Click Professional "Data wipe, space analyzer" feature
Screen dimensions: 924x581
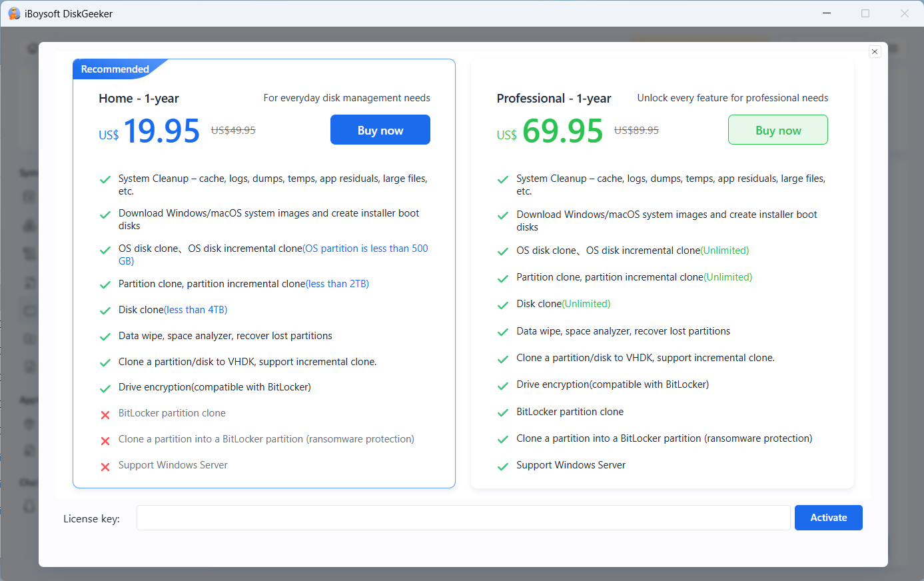tap(624, 331)
